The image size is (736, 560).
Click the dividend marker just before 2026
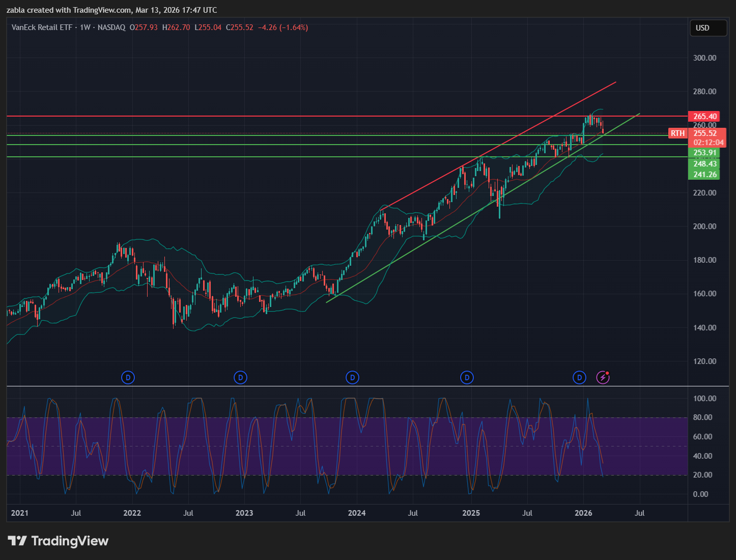579,377
